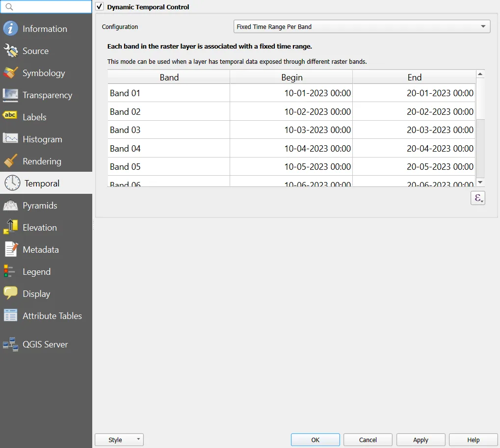The height and width of the screenshot is (448, 500).
Task: Select the Band 02 cell
Action: click(169, 111)
